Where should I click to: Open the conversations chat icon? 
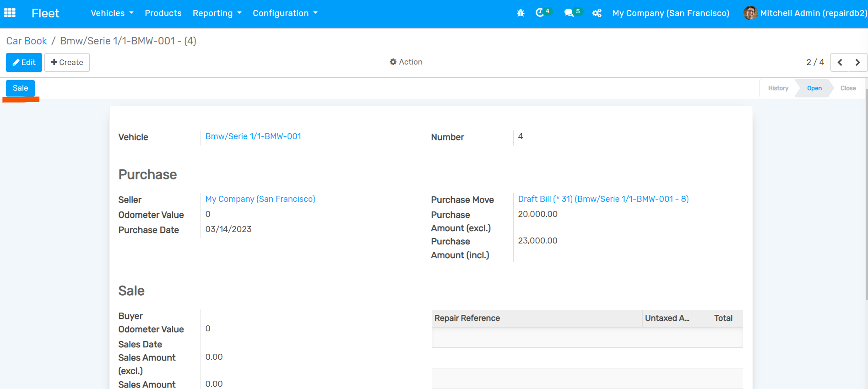[x=569, y=13]
